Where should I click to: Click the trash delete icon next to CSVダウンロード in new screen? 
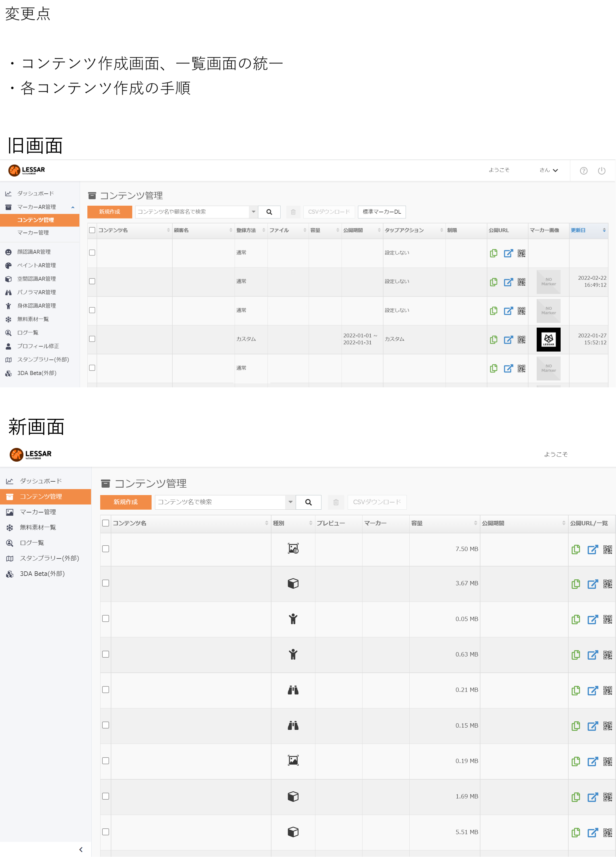(x=336, y=502)
